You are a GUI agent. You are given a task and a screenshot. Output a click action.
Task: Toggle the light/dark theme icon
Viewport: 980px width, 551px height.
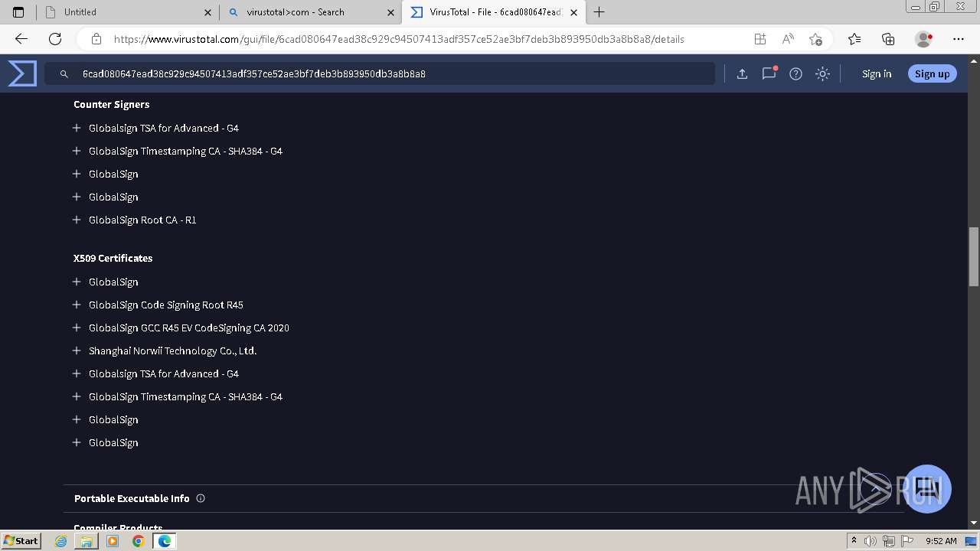point(822,73)
